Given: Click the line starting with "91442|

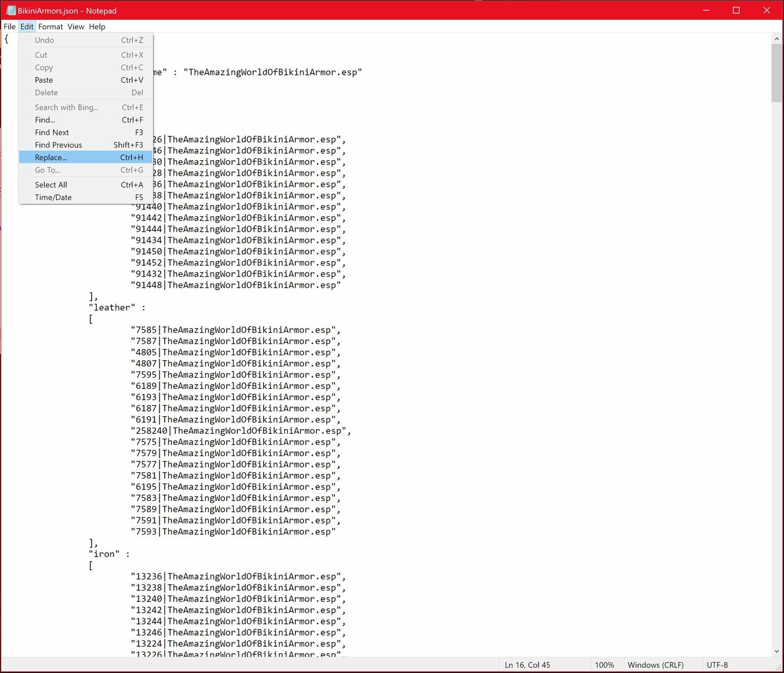Looking at the screenshot, I should pos(239,217).
